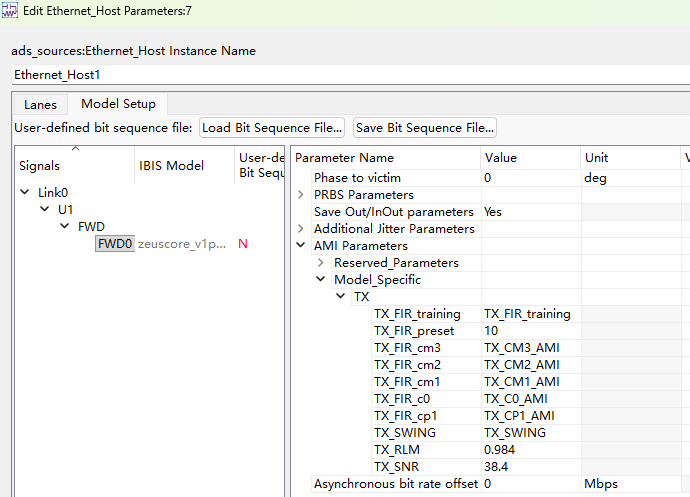Image resolution: width=690 pixels, height=497 pixels.
Task: Select the Model Setup tab
Action: click(118, 104)
